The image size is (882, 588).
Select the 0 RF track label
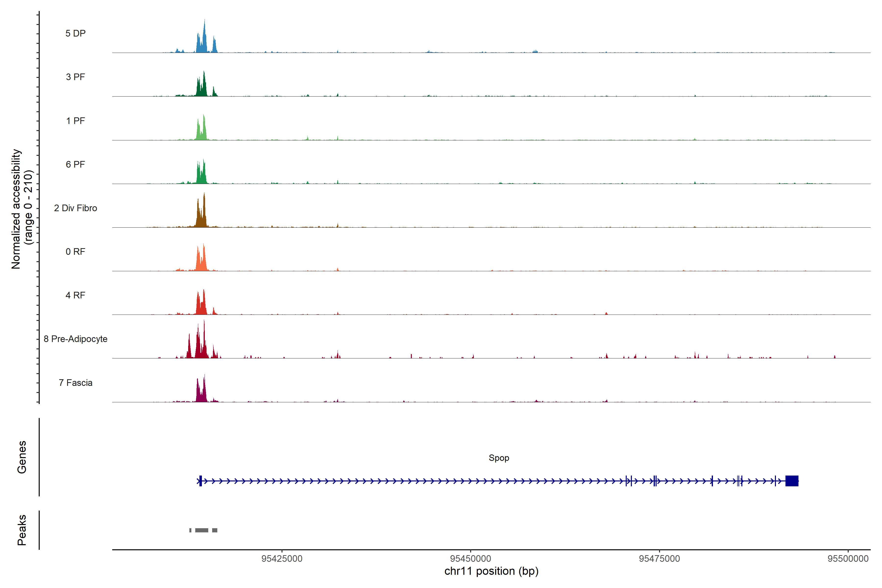75,252
